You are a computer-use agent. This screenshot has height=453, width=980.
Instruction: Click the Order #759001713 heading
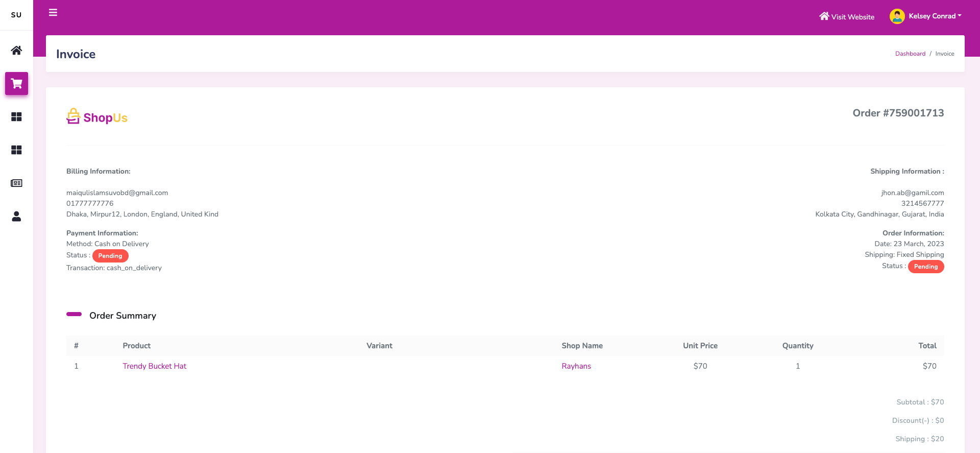coord(898,113)
